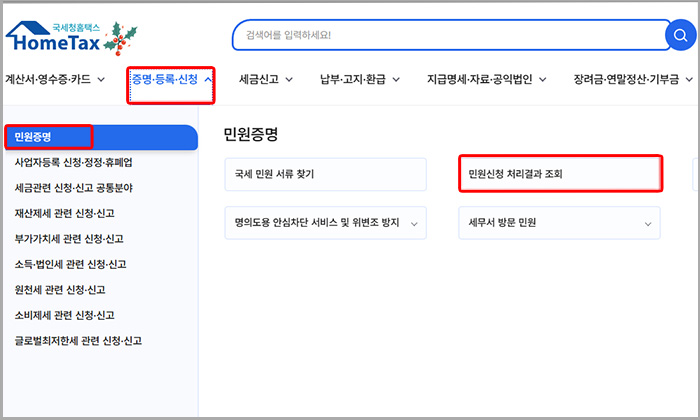Select 세금관련 신청·신고 공통분야 sidebar item
The height and width of the screenshot is (420, 700).
(74, 188)
